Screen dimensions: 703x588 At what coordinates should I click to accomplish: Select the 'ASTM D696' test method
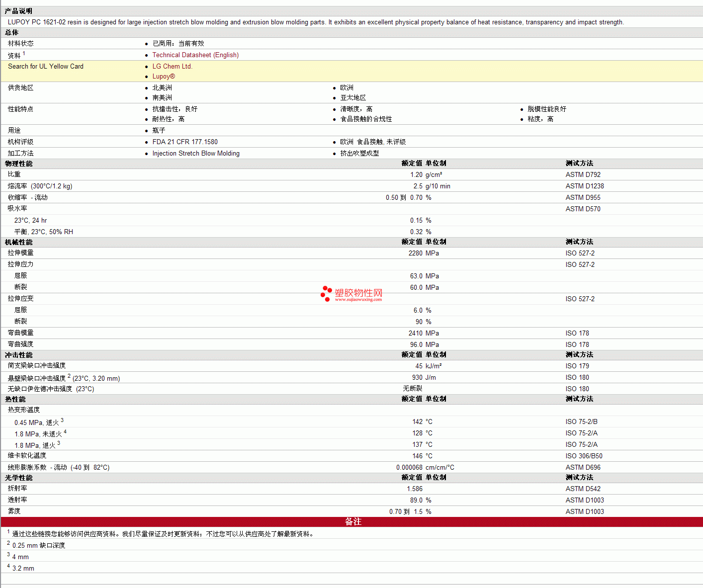[x=583, y=468]
